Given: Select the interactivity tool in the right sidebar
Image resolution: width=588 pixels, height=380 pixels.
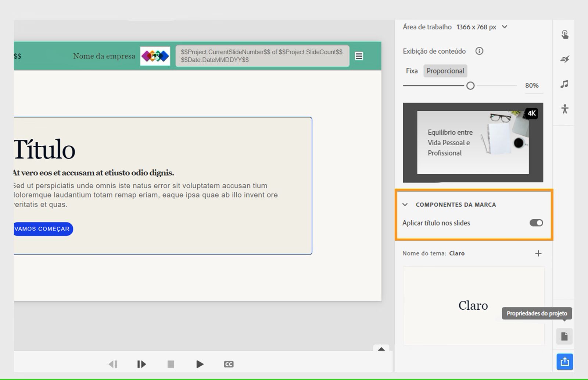Looking at the screenshot, I should pyautogui.click(x=564, y=34).
